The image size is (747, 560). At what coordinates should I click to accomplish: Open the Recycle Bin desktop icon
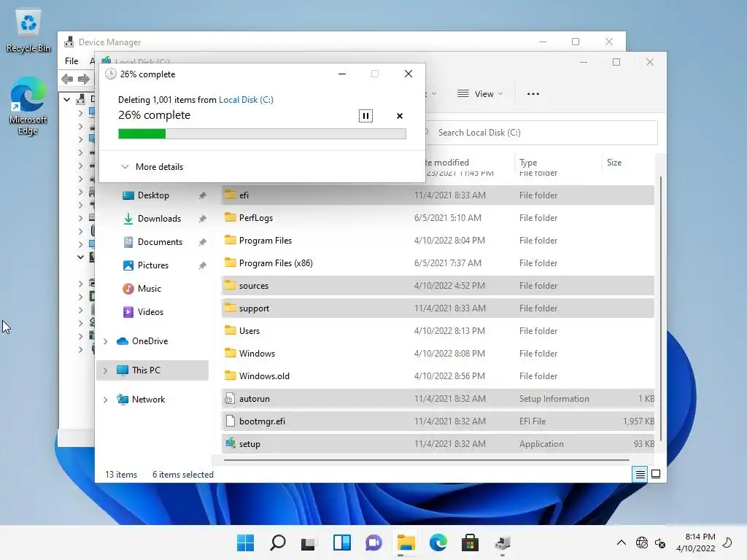point(28,30)
